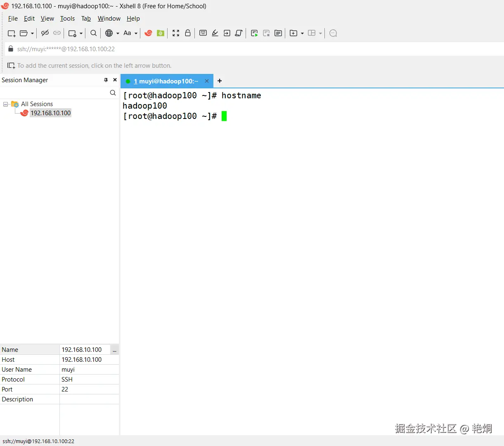Click the Disconnect toolbar icon
The height and width of the screenshot is (446, 504).
tap(45, 33)
